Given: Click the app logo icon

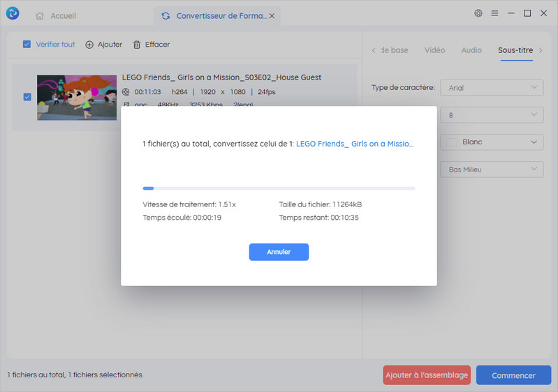Looking at the screenshot, I should click(x=12, y=14).
